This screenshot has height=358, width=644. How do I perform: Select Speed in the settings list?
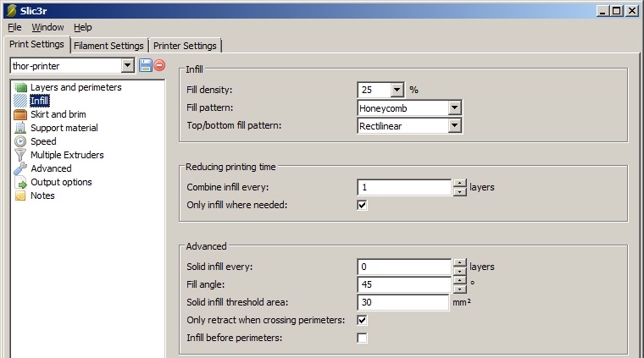[x=43, y=141]
